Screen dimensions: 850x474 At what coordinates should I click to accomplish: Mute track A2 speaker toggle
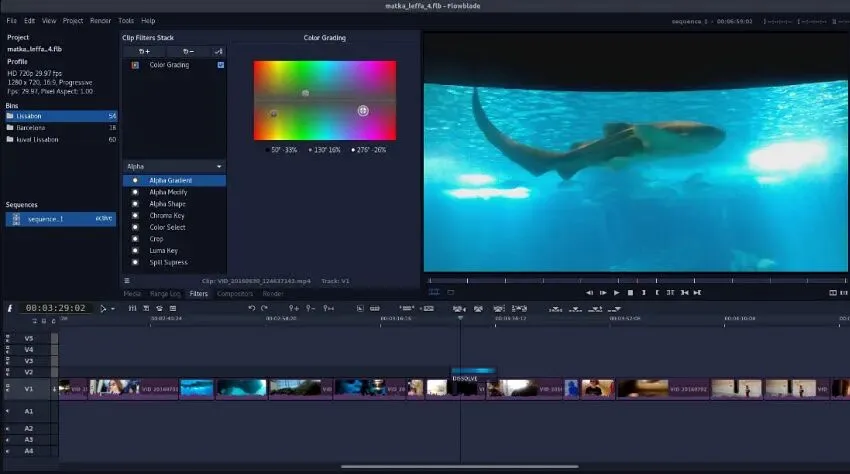(8, 428)
